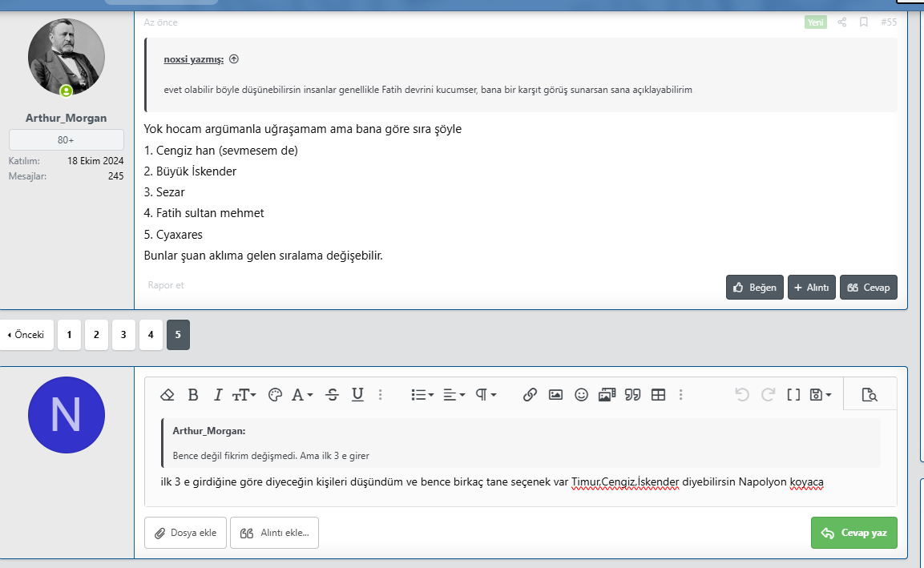
Task: Click the Alıntı multi-quote button
Action: [812, 288]
